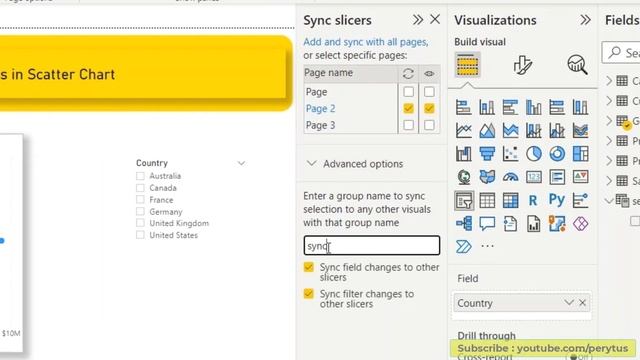Open Get more visuals ellipsis

click(x=487, y=246)
